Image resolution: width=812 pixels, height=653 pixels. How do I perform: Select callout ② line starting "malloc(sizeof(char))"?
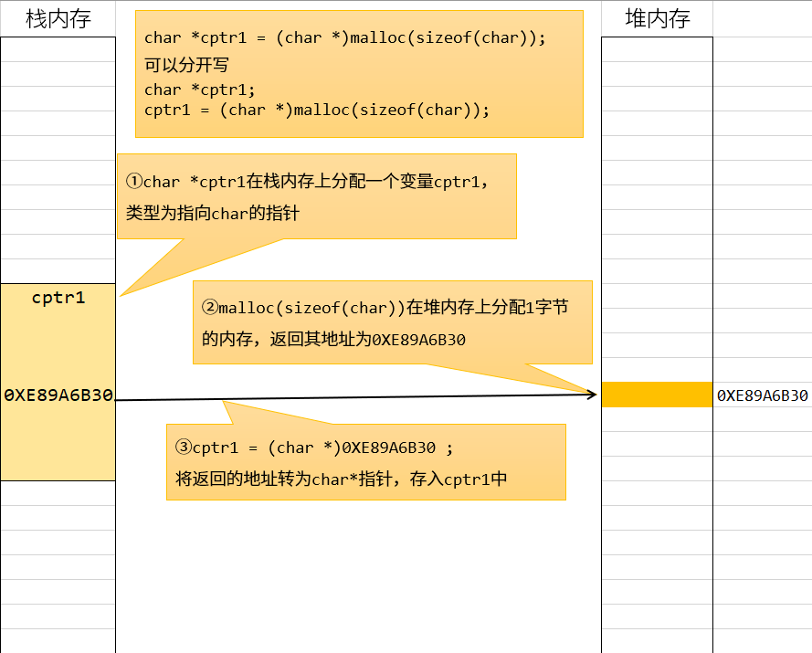click(385, 308)
